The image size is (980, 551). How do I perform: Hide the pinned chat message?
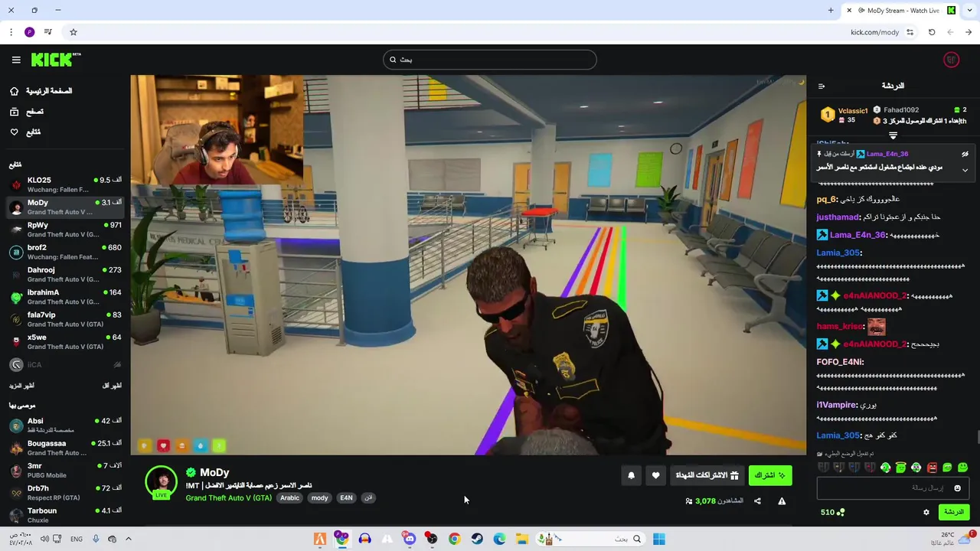(x=965, y=154)
